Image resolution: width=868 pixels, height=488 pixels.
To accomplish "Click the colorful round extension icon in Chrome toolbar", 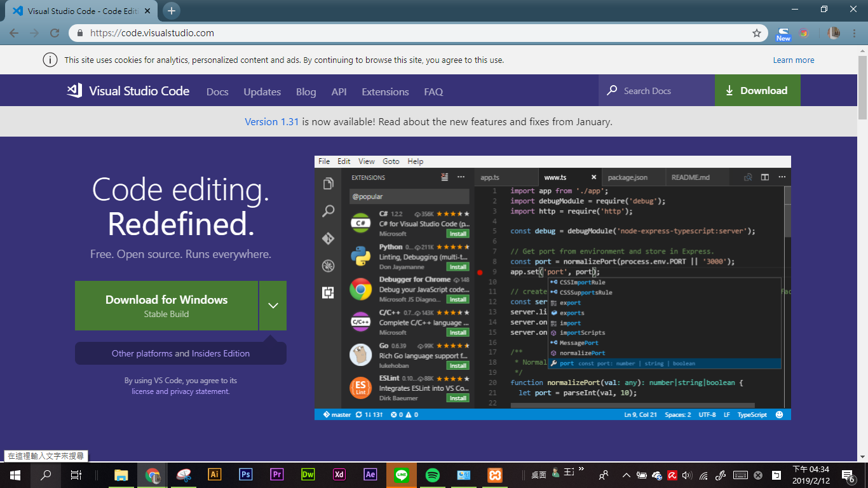I will tap(804, 33).
